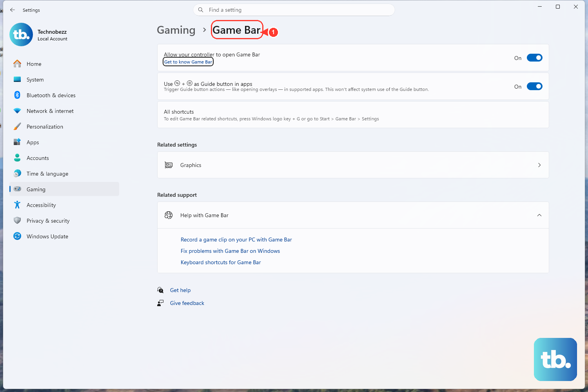Screen dimensions: 588x392
Task: Click the Home house icon
Action: coord(17,64)
